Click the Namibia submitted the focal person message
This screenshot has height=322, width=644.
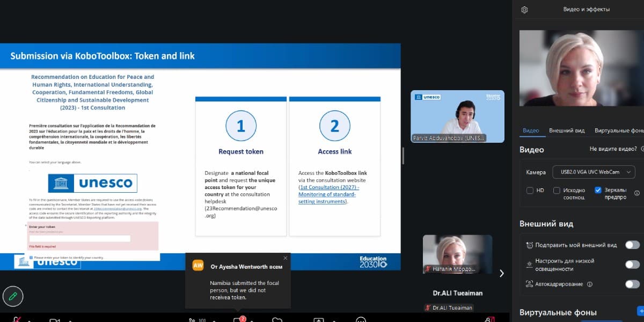tap(244, 290)
